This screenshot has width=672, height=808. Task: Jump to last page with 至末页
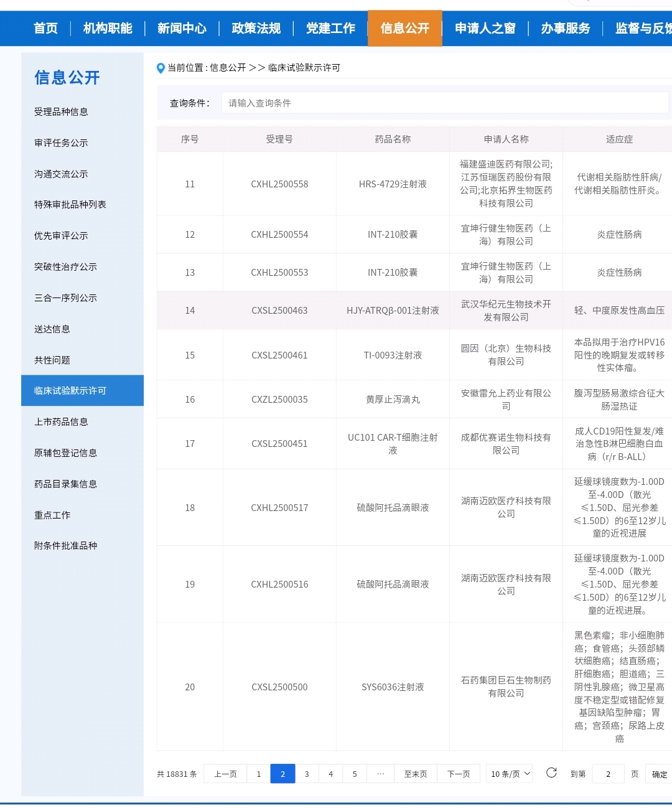416,774
